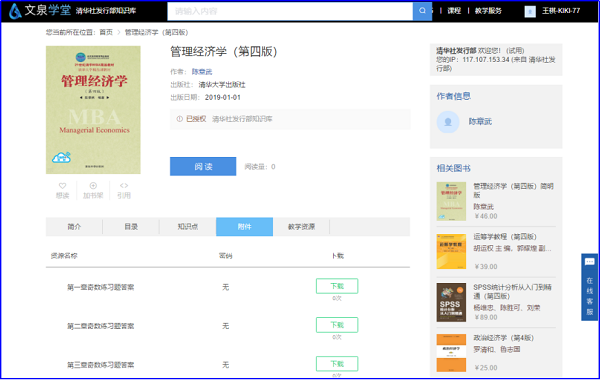Click the 资源名称 column header
This screenshot has width=600, height=380.
click(x=64, y=256)
